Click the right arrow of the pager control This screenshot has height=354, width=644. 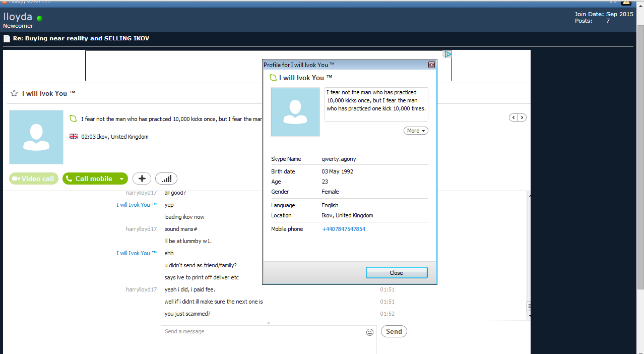pyautogui.click(x=522, y=117)
